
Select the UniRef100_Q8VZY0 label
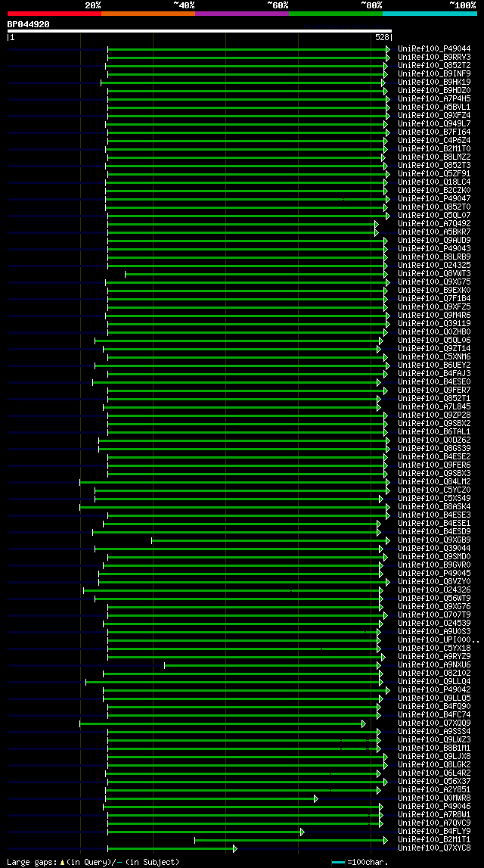click(x=434, y=582)
